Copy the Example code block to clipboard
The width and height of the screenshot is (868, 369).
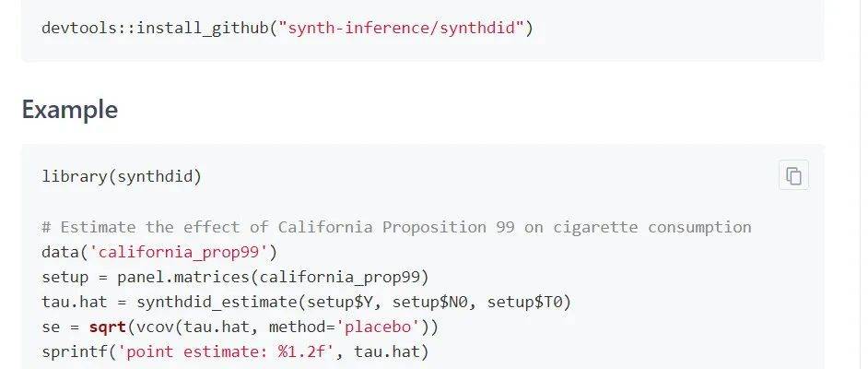(793, 175)
